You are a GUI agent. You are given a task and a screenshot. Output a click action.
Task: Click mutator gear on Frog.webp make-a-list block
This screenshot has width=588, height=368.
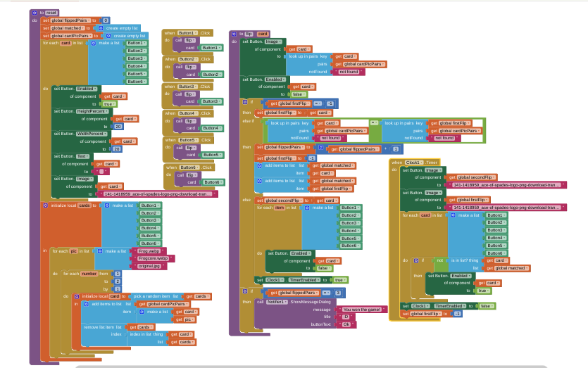click(x=101, y=250)
